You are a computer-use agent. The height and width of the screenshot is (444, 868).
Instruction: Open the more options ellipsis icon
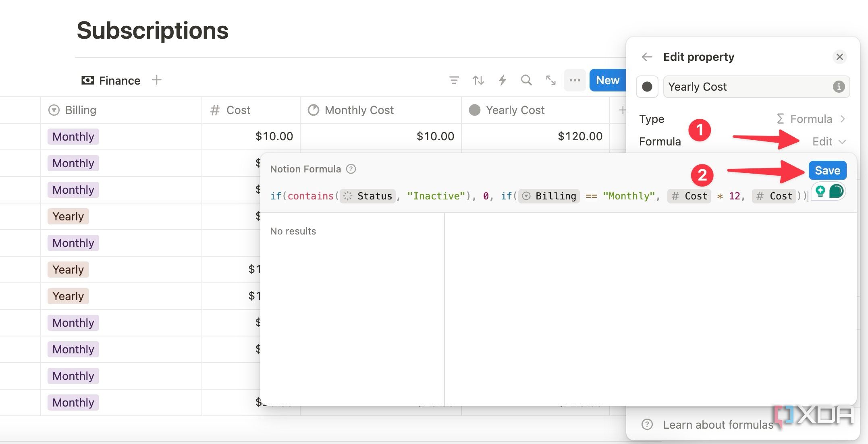pos(575,80)
